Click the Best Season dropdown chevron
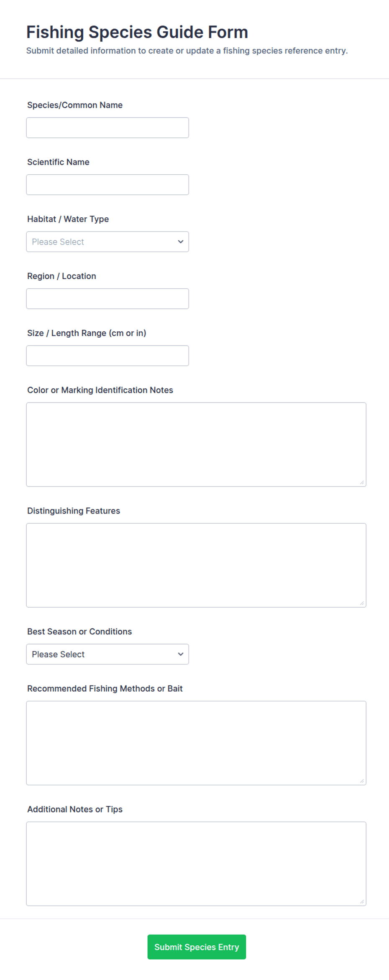The width and height of the screenshot is (389, 980). pyautogui.click(x=181, y=654)
